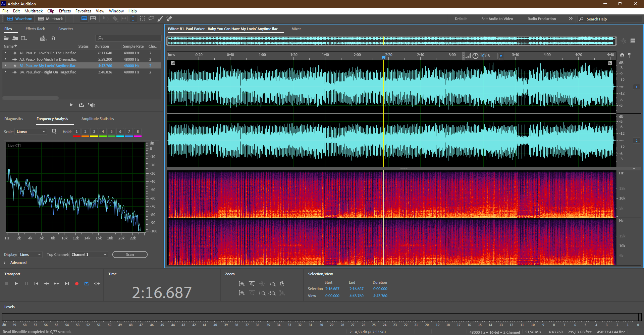Open the Files panel hamburger menu
The image size is (644, 335).
point(16,29)
